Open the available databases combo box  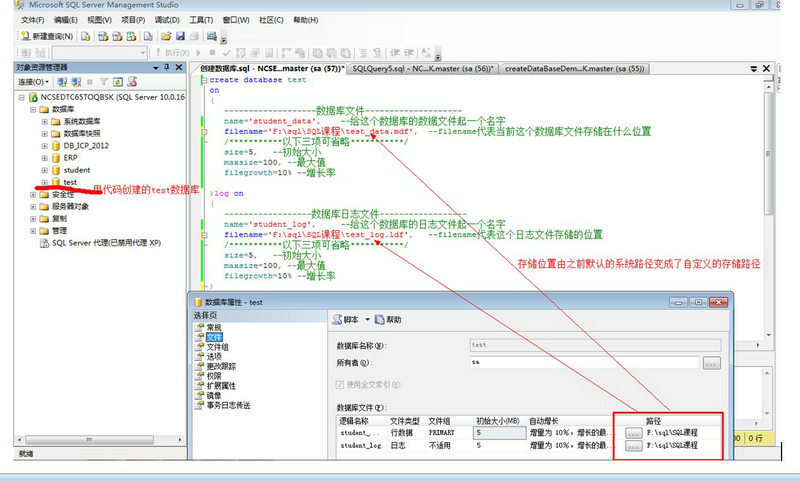99,53
